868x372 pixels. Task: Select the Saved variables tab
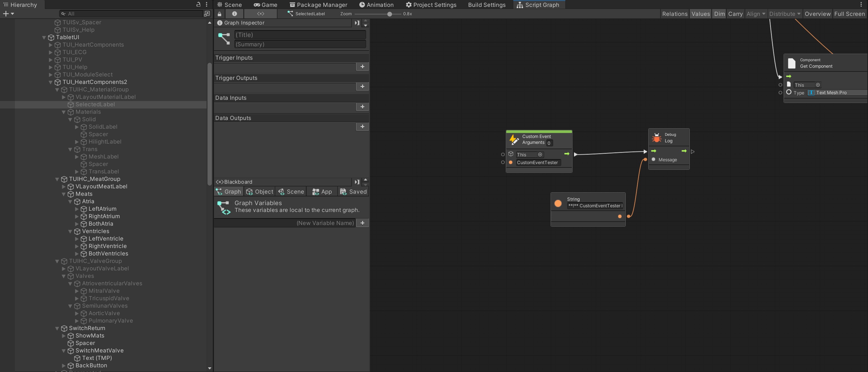[x=353, y=191]
